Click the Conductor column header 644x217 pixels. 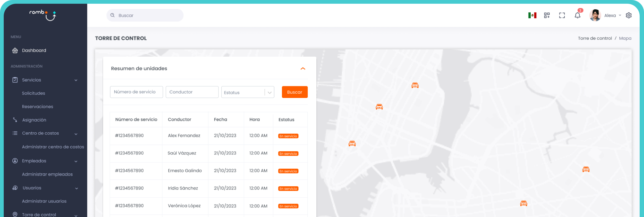pos(179,119)
